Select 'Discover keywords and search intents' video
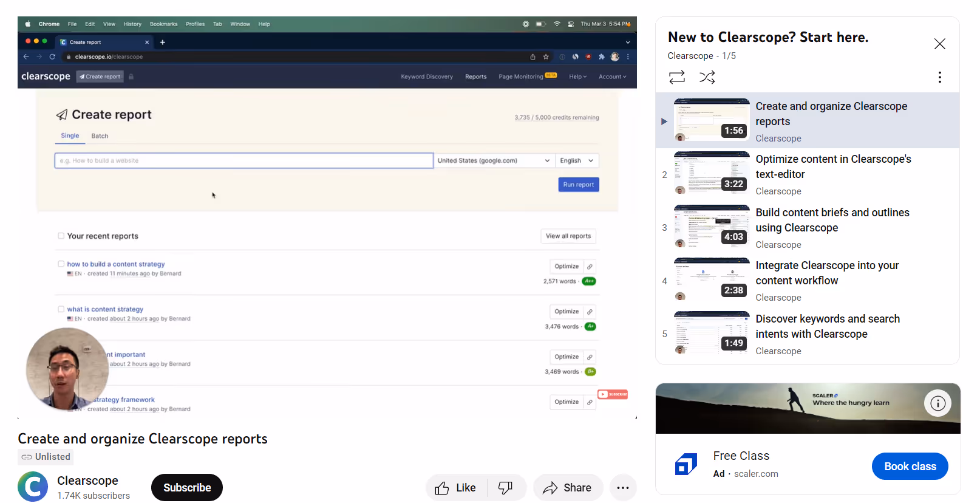 (808, 334)
